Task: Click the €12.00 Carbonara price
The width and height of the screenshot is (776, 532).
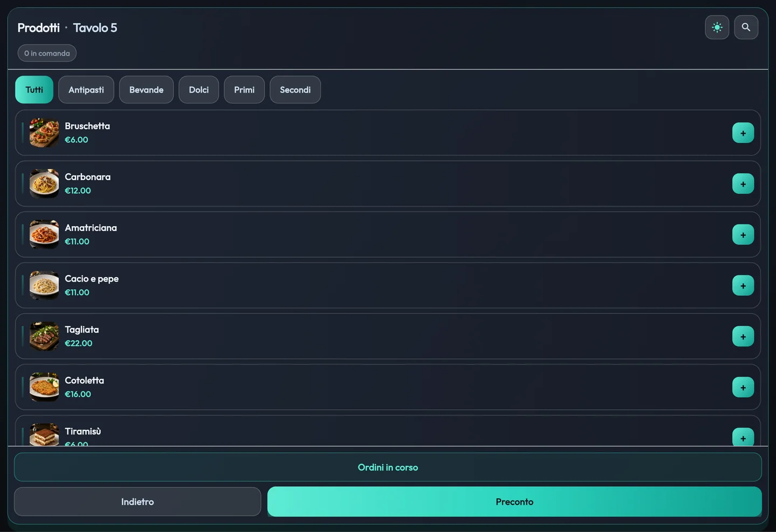Action: (x=78, y=191)
